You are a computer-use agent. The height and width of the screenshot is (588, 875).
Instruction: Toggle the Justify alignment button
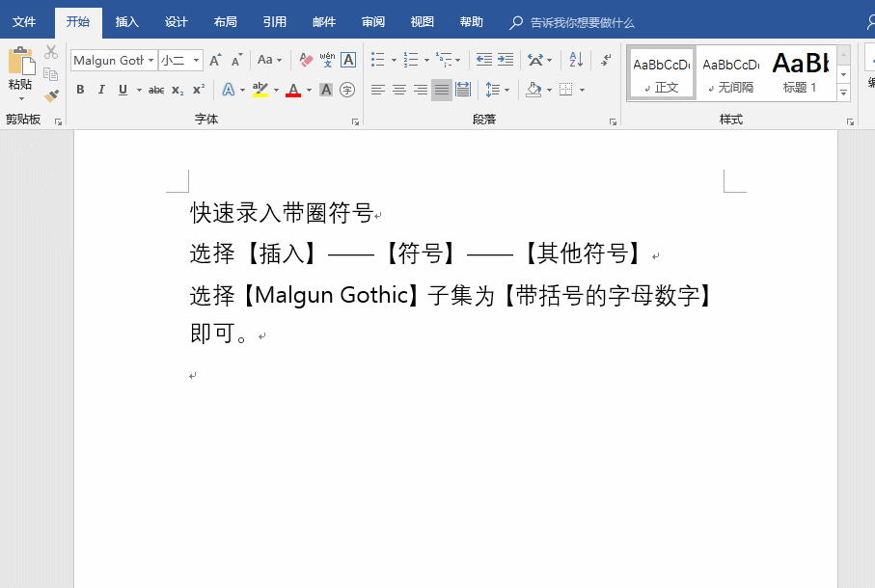coord(441,90)
